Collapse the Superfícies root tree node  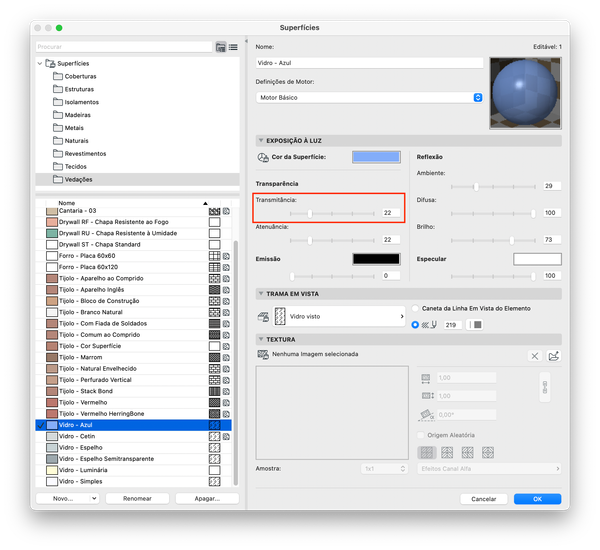point(40,64)
